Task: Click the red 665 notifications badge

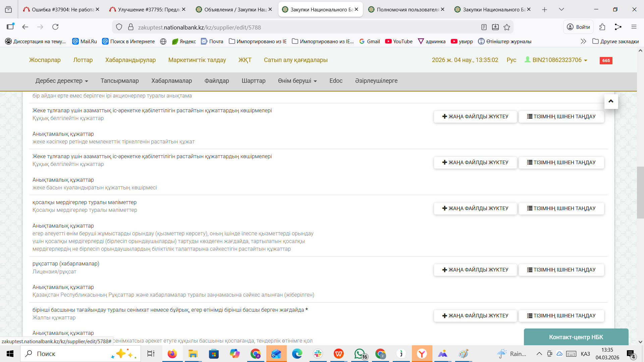Action: point(606,61)
